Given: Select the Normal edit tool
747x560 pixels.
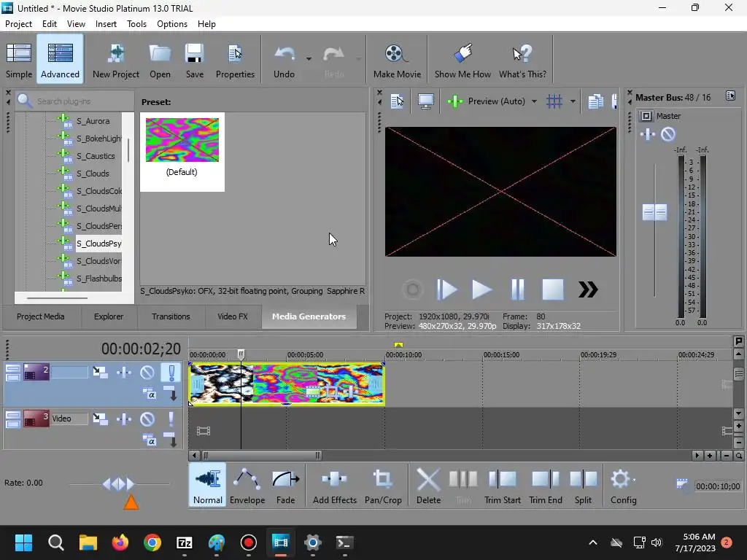Looking at the screenshot, I should pyautogui.click(x=208, y=485).
